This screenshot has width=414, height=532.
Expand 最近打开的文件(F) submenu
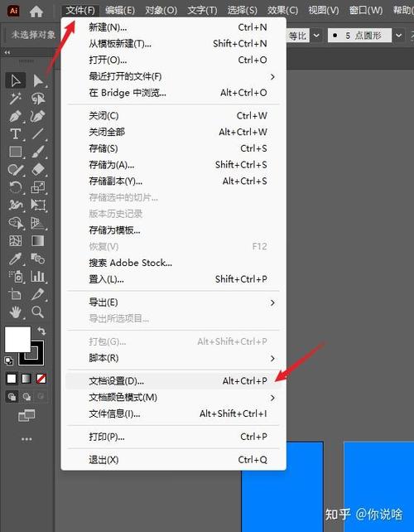(x=272, y=77)
